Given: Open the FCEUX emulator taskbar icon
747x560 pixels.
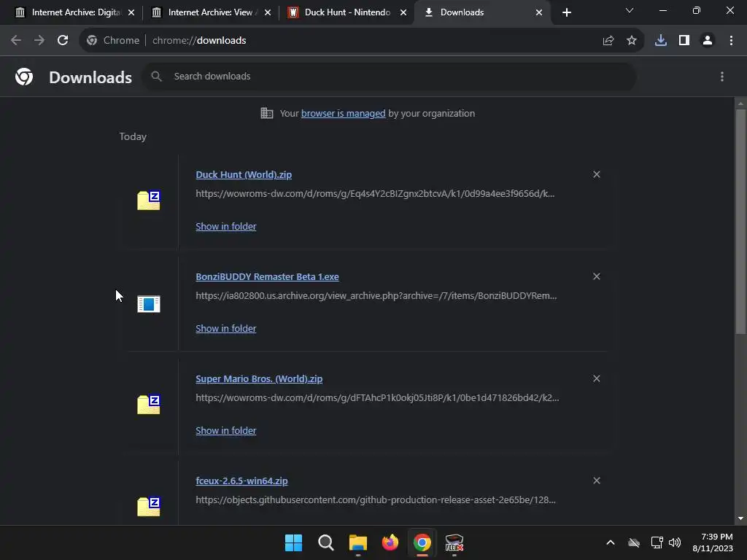Looking at the screenshot, I should pos(454,542).
